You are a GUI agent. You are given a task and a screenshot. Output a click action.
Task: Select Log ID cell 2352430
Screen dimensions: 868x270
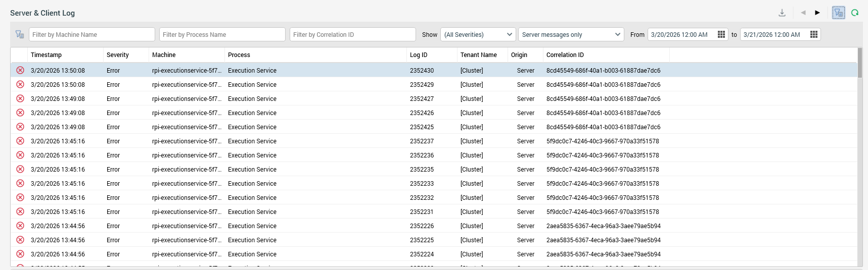(x=422, y=71)
